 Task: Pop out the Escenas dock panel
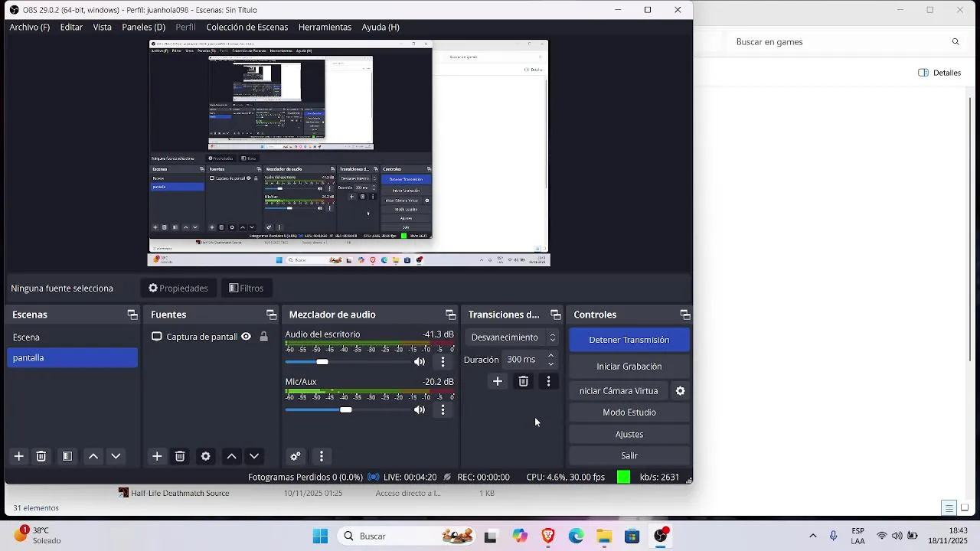[x=132, y=315]
